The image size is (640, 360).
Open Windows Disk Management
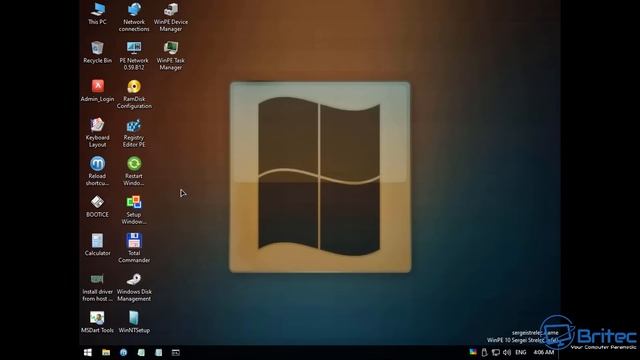click(x=134, y=287)
